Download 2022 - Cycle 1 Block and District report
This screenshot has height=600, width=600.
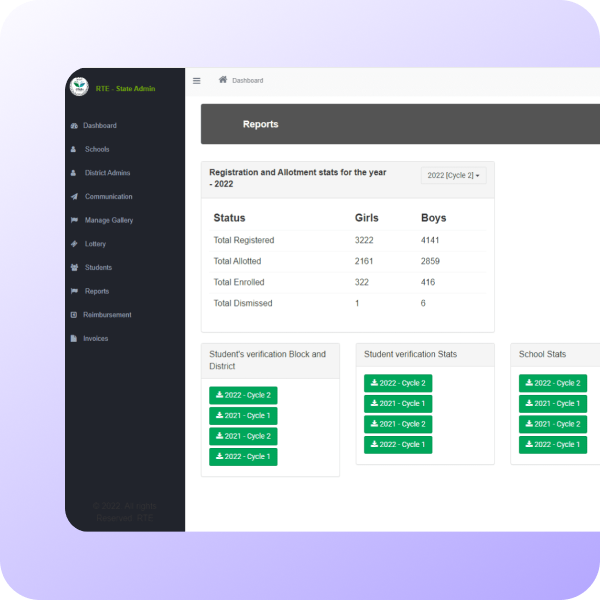243,457
